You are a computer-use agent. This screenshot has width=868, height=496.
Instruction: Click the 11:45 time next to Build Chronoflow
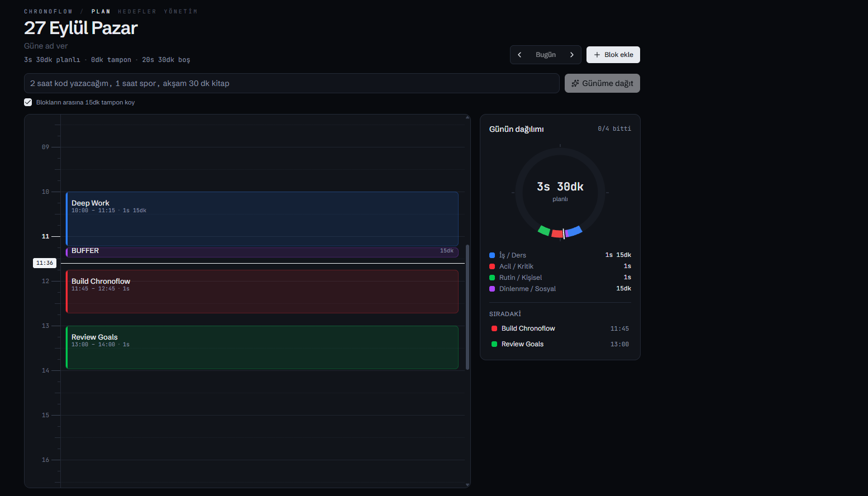tap(619, 329)
